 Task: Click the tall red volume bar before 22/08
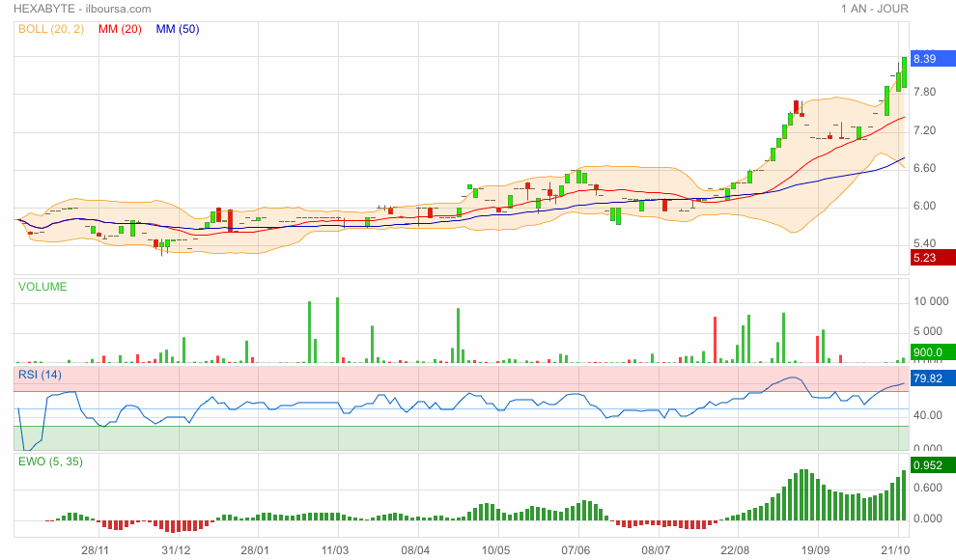[715, 340]
